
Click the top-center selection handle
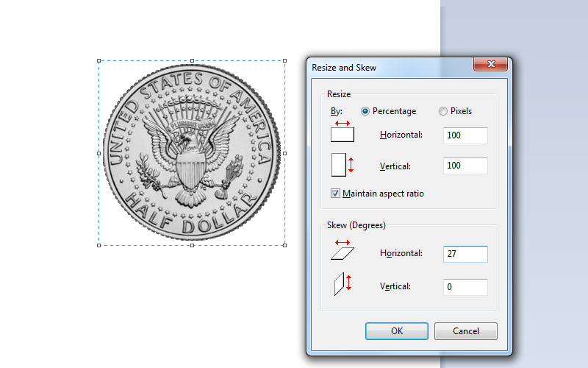click(x=193, y=61)
